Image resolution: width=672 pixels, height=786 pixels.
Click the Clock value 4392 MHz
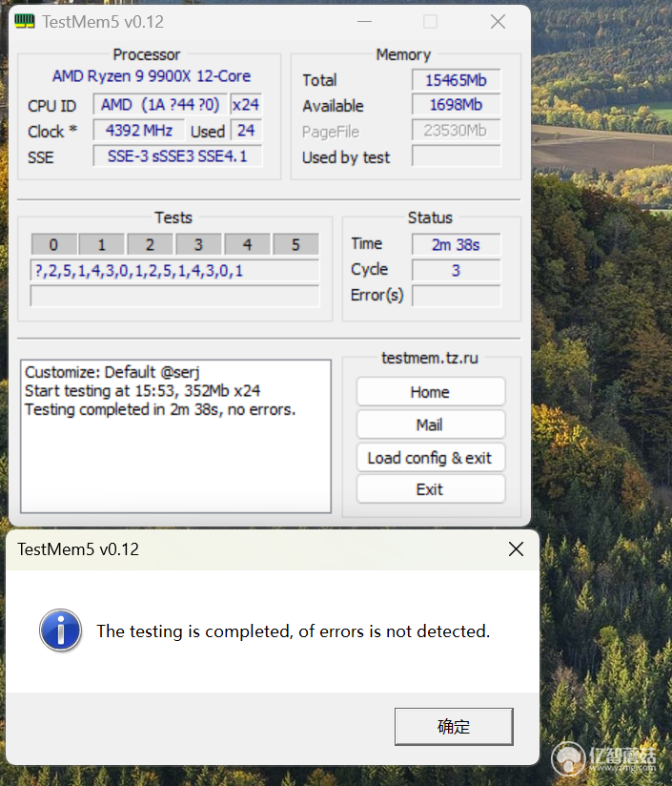139,131
